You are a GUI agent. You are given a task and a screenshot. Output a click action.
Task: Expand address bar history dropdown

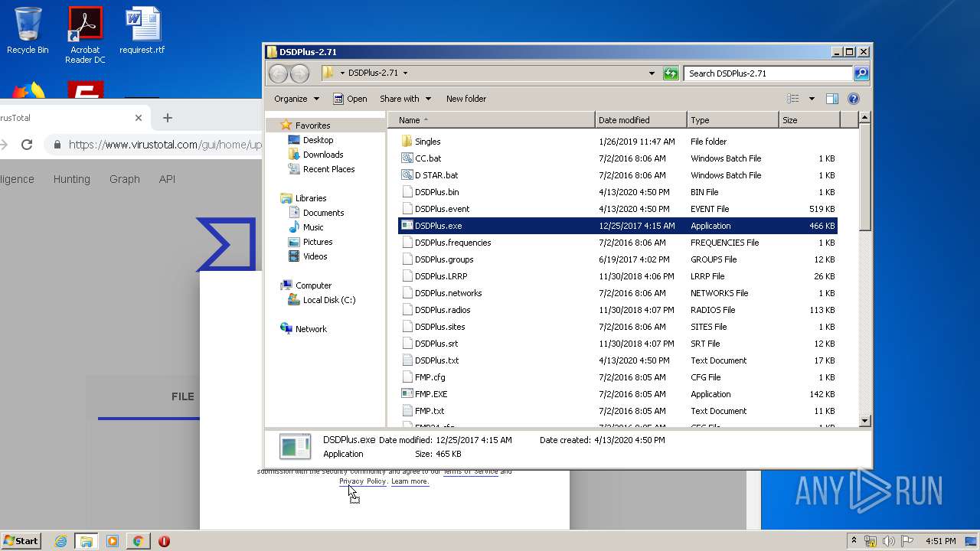point(652,73)
